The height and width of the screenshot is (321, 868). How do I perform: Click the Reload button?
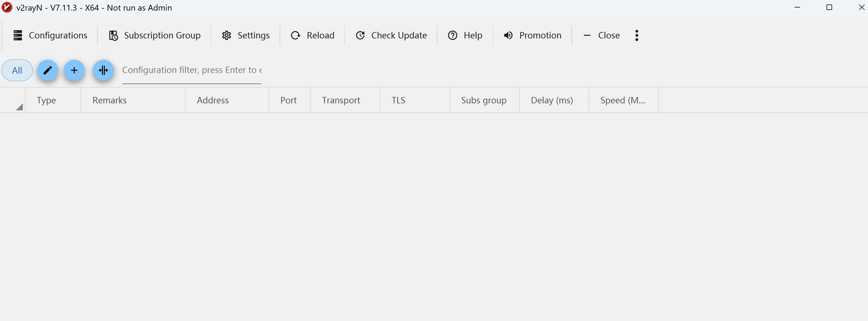[312, 35]
